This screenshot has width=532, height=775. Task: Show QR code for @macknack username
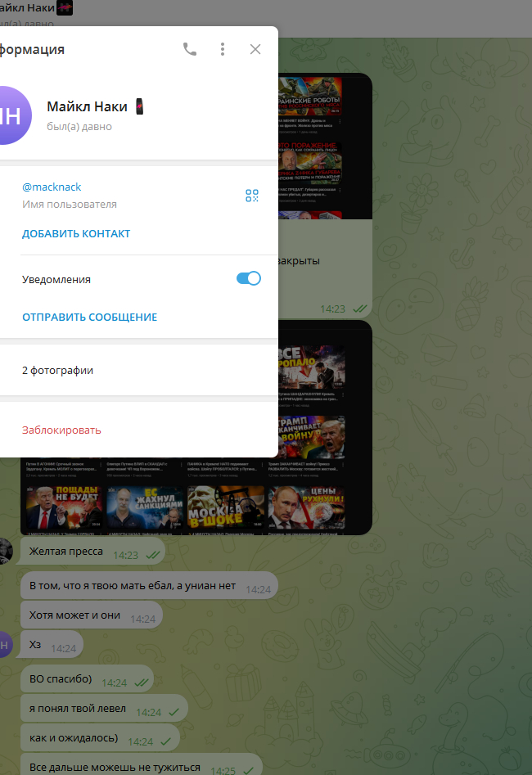252,196
